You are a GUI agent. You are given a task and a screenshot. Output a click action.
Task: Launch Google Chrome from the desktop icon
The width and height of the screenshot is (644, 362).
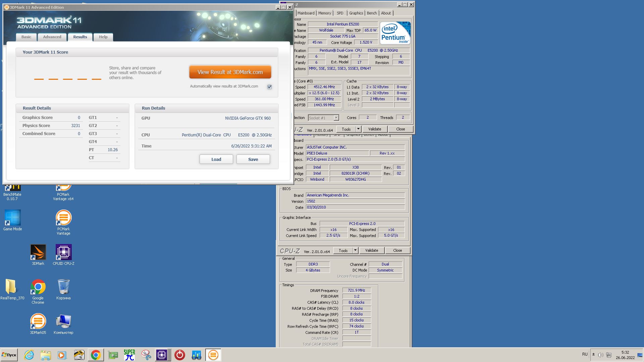[x=38, y=291]
